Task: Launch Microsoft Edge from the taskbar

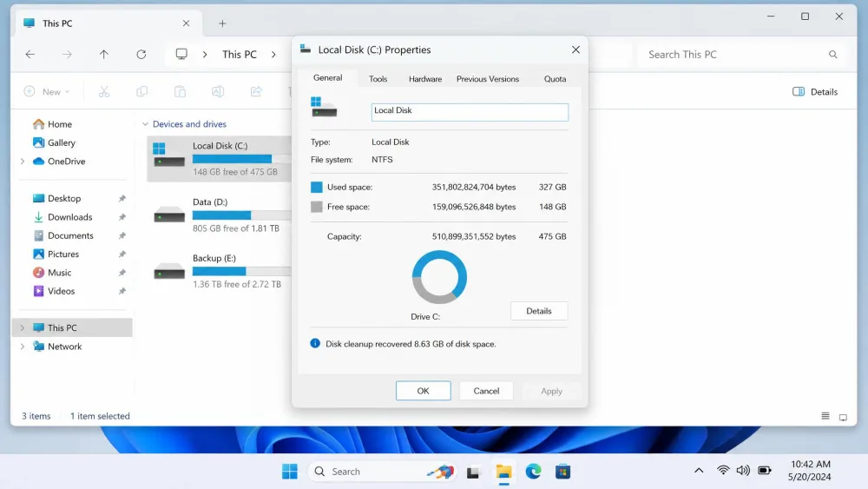Action: click(533, 472)
